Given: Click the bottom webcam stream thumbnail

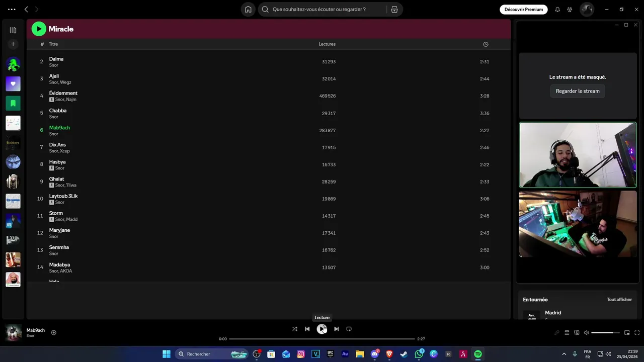Looking at the screenshot, I should tap(578, 224).
